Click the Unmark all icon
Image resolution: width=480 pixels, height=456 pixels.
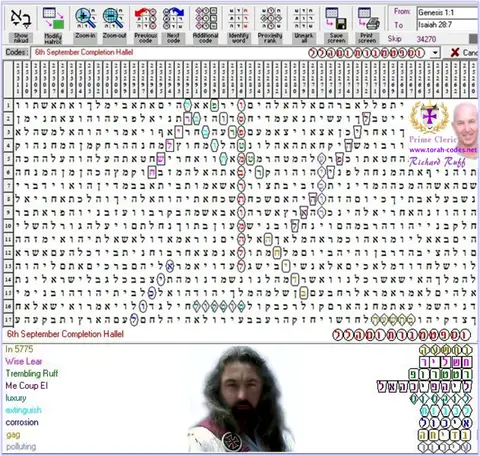coord(303,18)
